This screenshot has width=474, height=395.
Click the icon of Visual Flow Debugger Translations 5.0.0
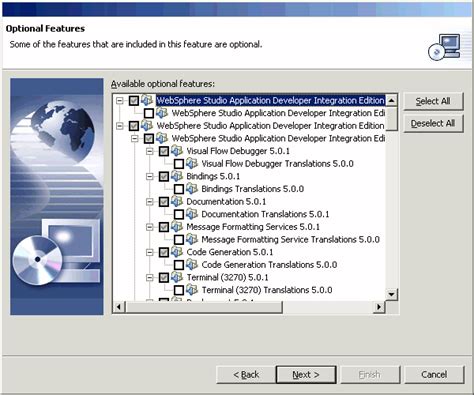click(192, 163)
